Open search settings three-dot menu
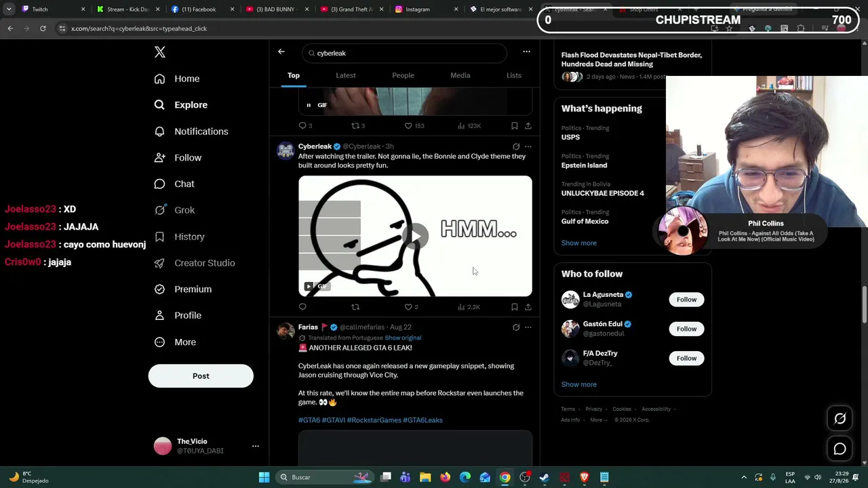Screen dimensions: 868x488 [526, 52]
